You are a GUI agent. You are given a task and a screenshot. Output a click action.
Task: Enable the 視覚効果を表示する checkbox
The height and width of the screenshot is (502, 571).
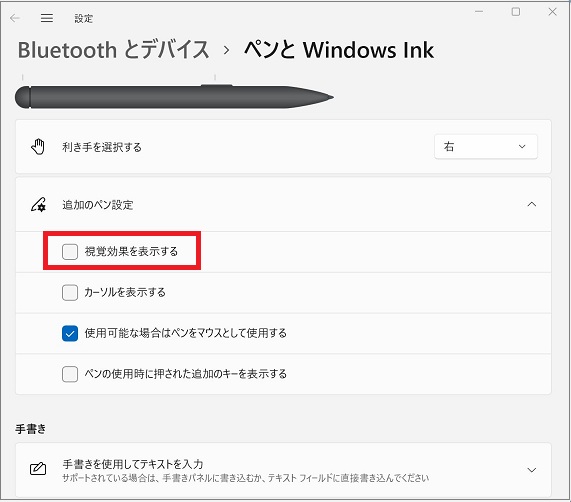70,252
